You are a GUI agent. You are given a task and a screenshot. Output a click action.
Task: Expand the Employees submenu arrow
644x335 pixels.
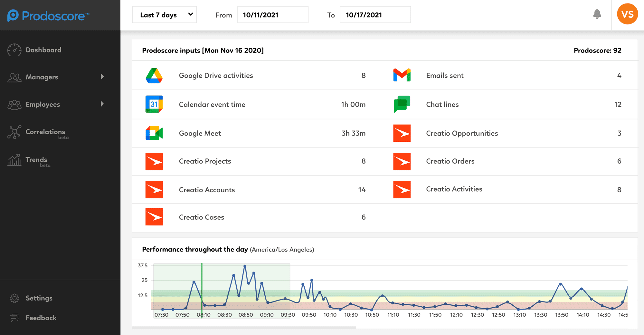pos(102,104)
